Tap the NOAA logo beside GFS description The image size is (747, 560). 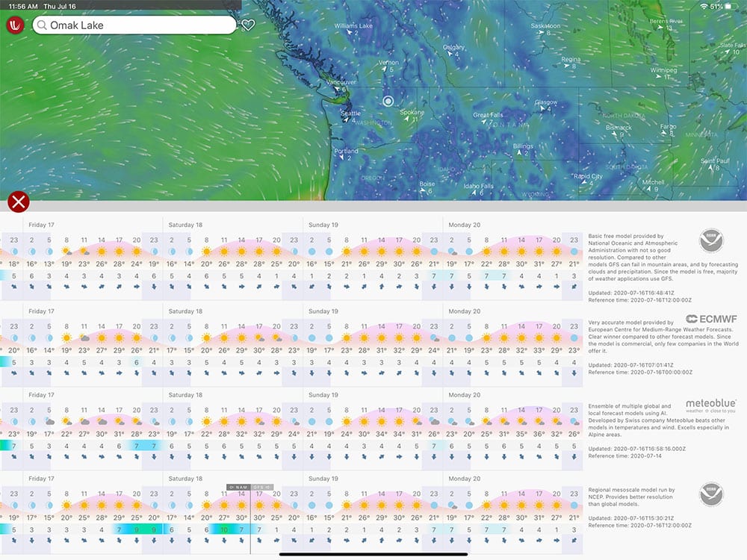point(710,240)
